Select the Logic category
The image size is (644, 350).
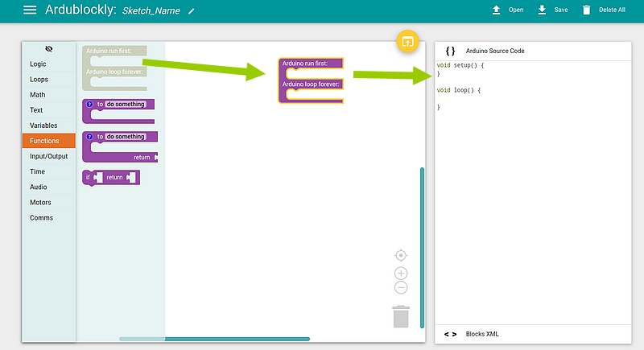pyautogui.click(x=49, y=64)
